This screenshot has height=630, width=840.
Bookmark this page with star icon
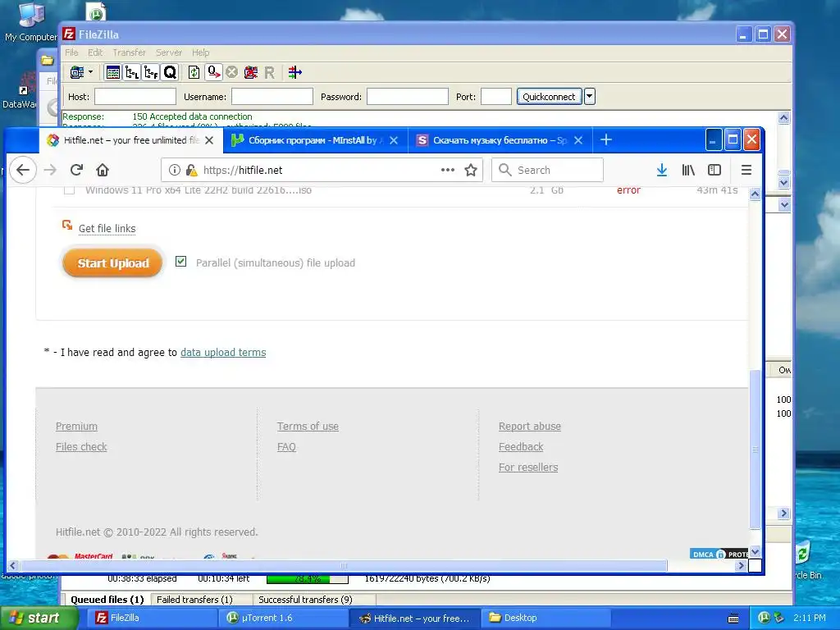coord(471,170)
